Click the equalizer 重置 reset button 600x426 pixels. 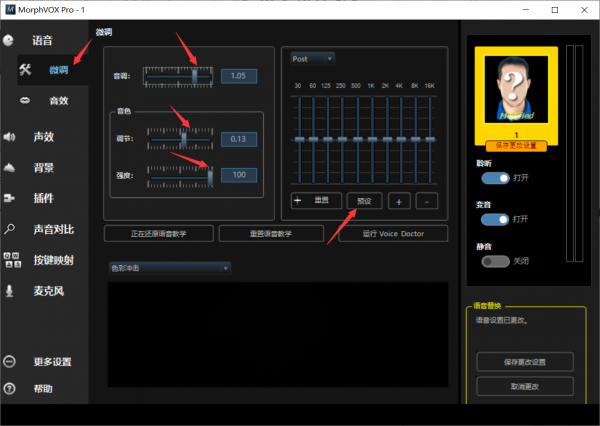click(x=316, y=201)
